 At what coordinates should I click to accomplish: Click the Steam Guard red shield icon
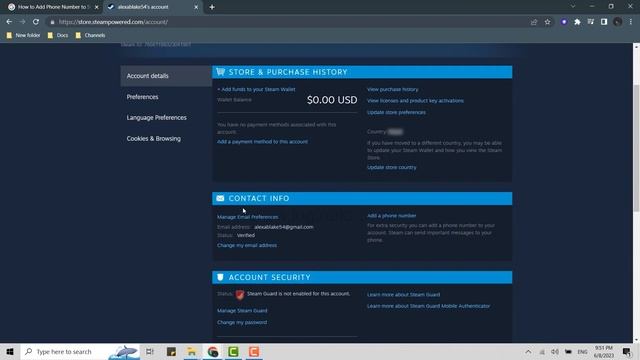[240, 294]
